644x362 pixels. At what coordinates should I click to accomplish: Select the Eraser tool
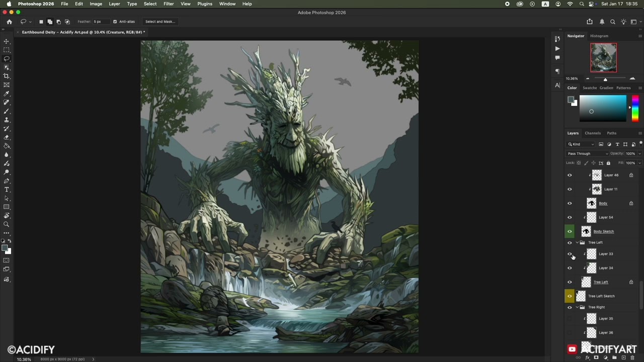(x=7, y=137)
